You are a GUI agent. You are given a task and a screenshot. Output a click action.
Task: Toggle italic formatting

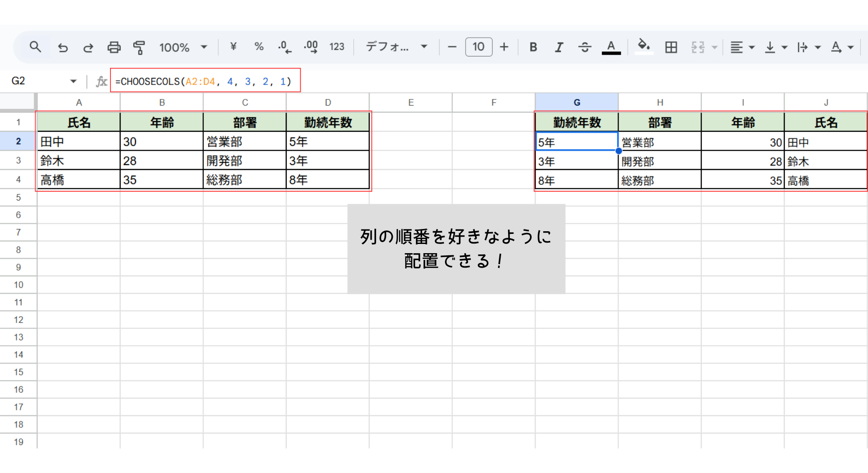559,47
